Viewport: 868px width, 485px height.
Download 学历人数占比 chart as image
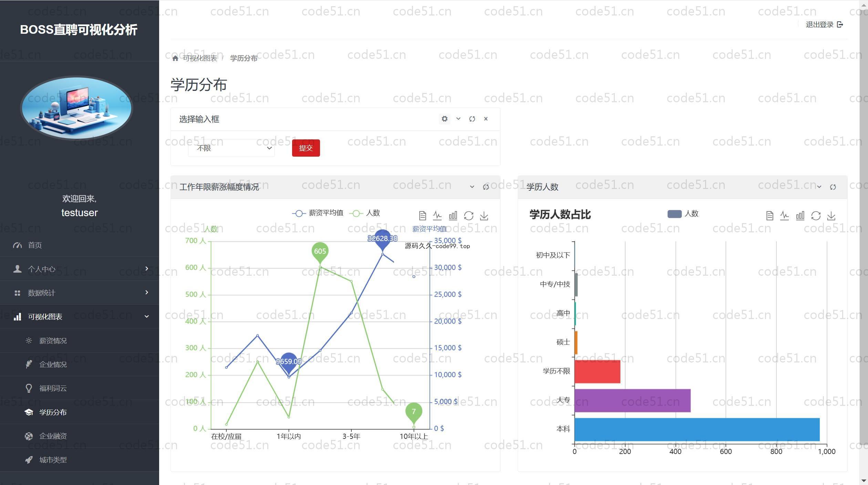[x=831, y=216]
